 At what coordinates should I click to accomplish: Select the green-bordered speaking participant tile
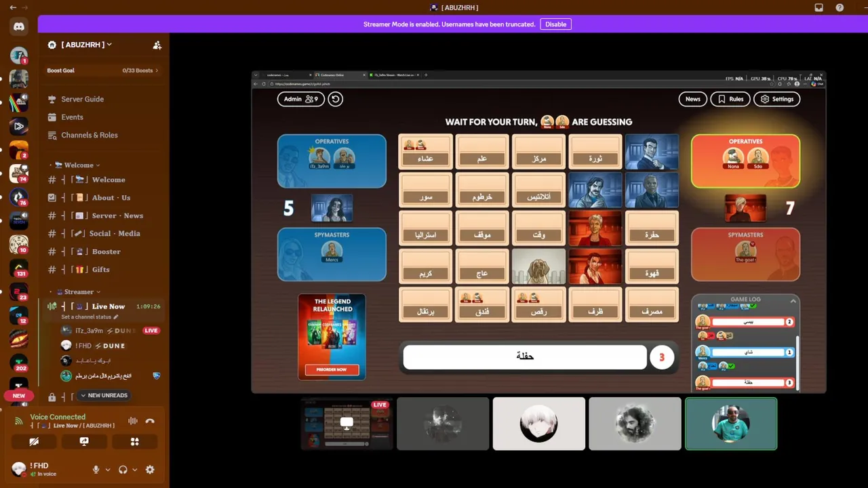click(731, 424)
